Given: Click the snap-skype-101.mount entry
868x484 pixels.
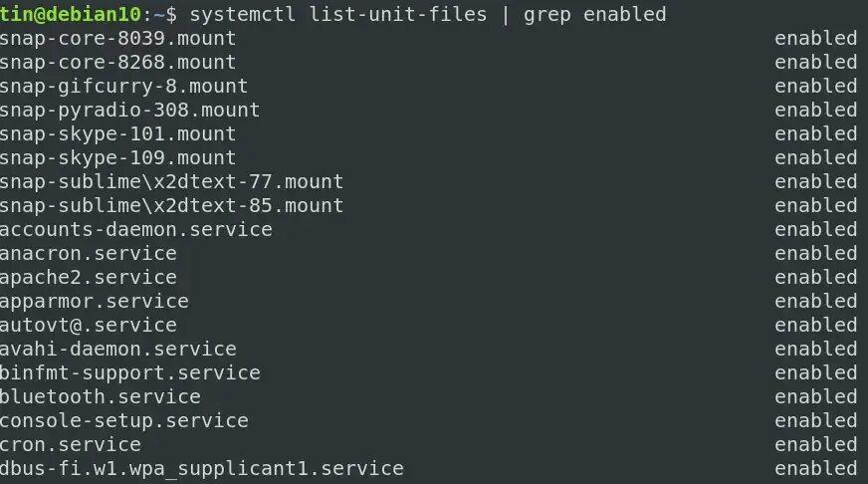Looking at the screenshot, I should coord(117,134).
